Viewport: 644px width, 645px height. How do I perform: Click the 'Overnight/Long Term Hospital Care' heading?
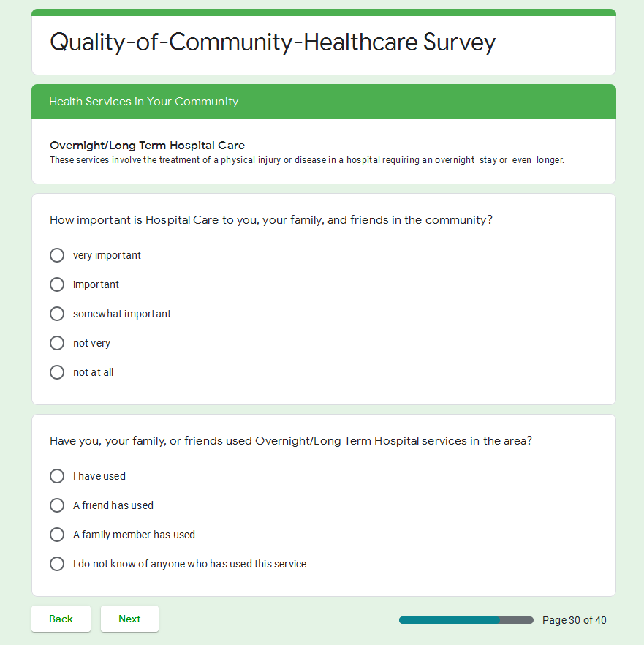(147, 146)
